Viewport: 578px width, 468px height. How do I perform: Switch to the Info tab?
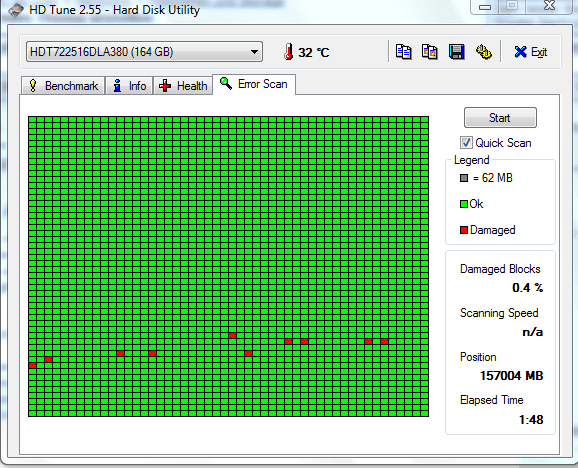129,86
